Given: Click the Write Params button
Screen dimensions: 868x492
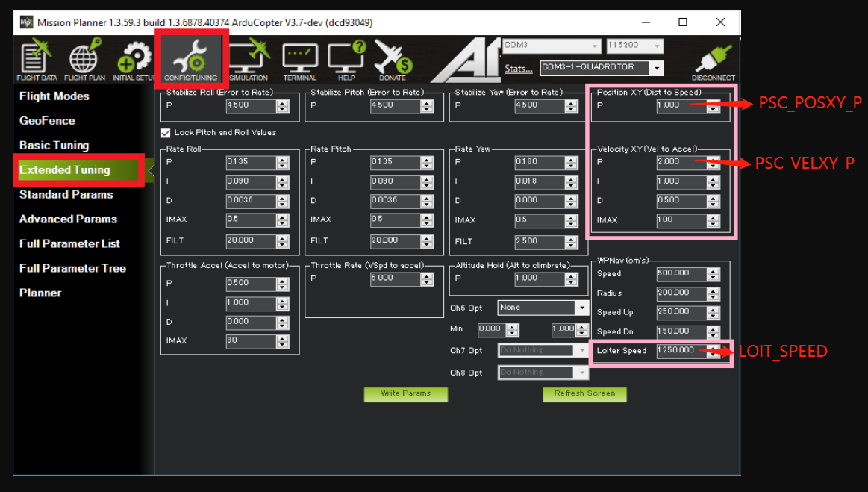Looking at the screenshot, I should point(406,394).
